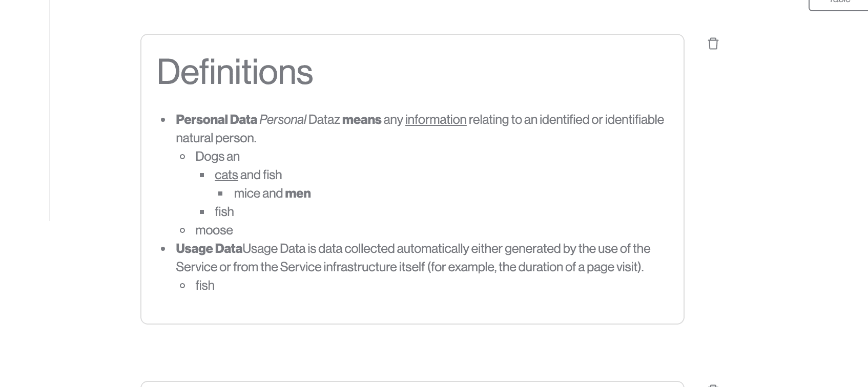Click the word Dataz
The image size is (868, 387).
[324, 119]
